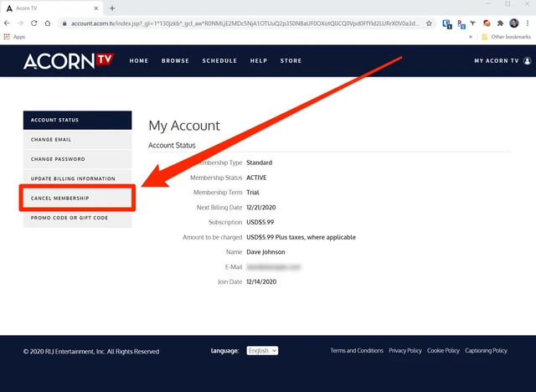Image resolution: width=536 pixels, height=392 pixels.
Task: Click join date 12/14/2020
Action: click(261, 282)
